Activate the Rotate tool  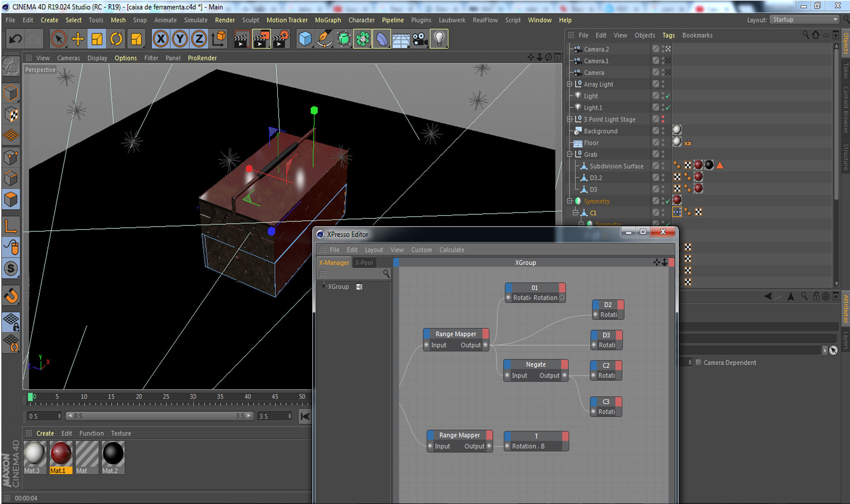116,39
